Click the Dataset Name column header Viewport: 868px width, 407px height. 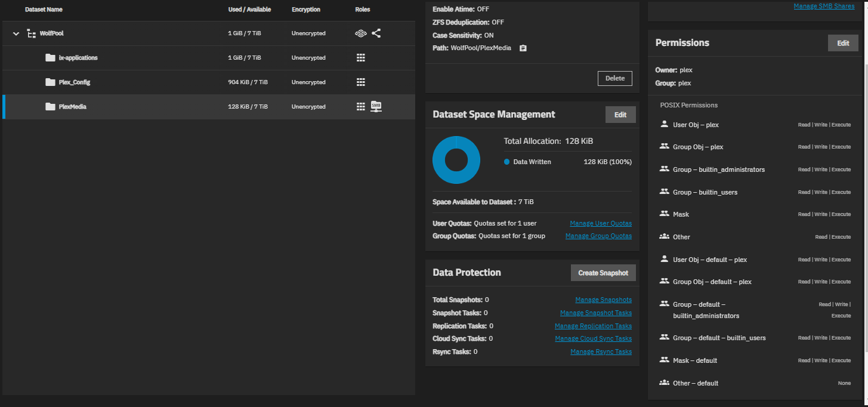(44, 10)
